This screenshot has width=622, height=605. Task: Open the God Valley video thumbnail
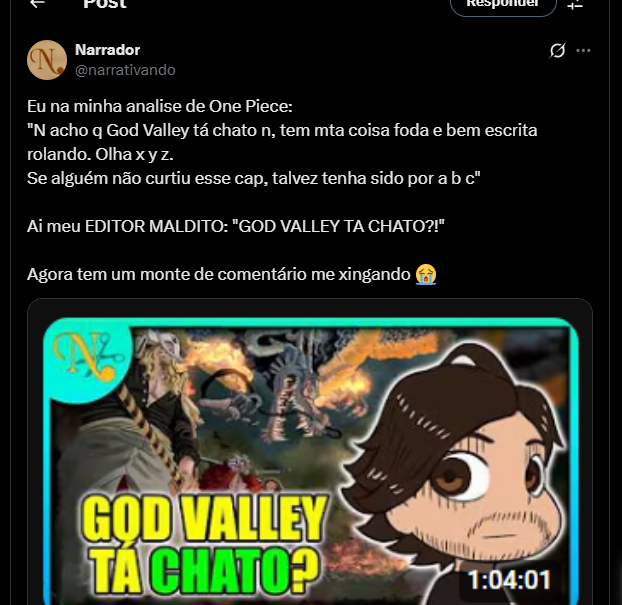(310, 461)
